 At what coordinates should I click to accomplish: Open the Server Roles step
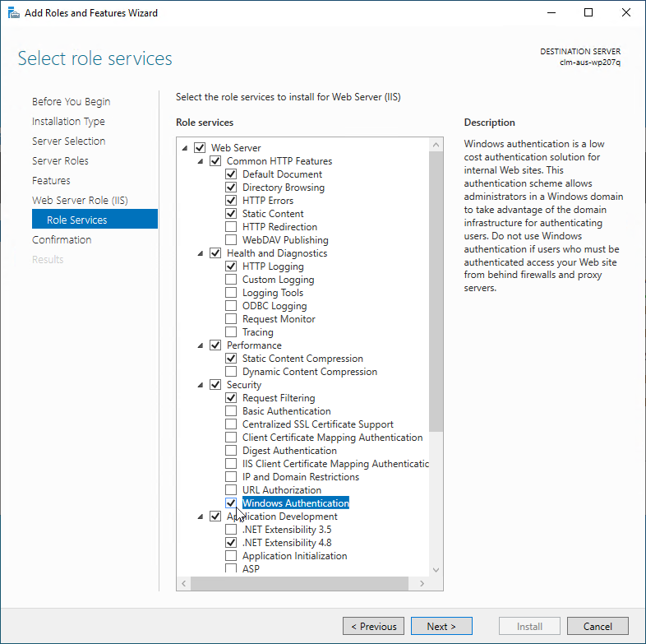tap(60, 160)
